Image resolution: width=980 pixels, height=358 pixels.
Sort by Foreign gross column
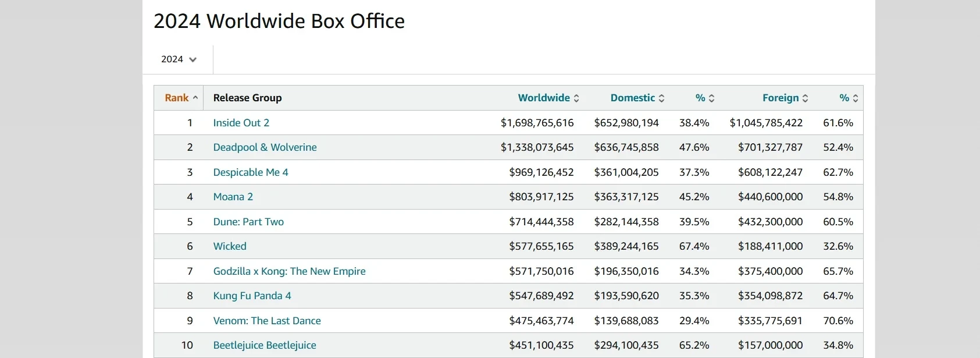click(805, 98)
